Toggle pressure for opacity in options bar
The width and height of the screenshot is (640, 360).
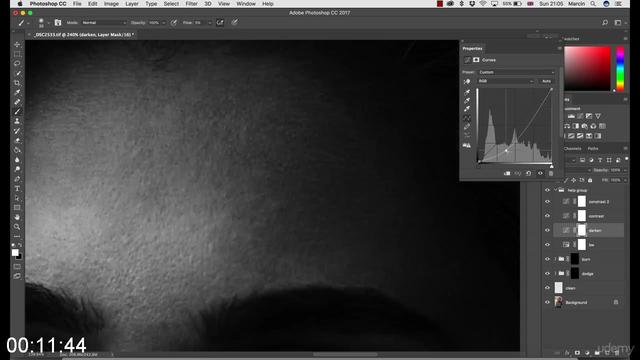(174, 23)
